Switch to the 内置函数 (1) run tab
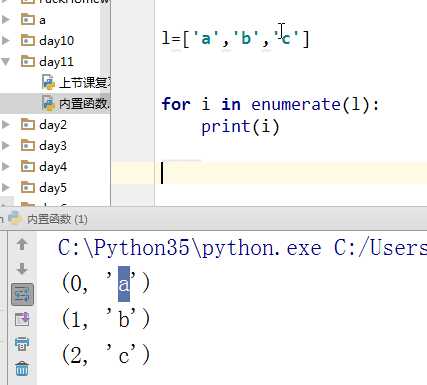Viewport: 427px width, 385px height. point(57,219)
